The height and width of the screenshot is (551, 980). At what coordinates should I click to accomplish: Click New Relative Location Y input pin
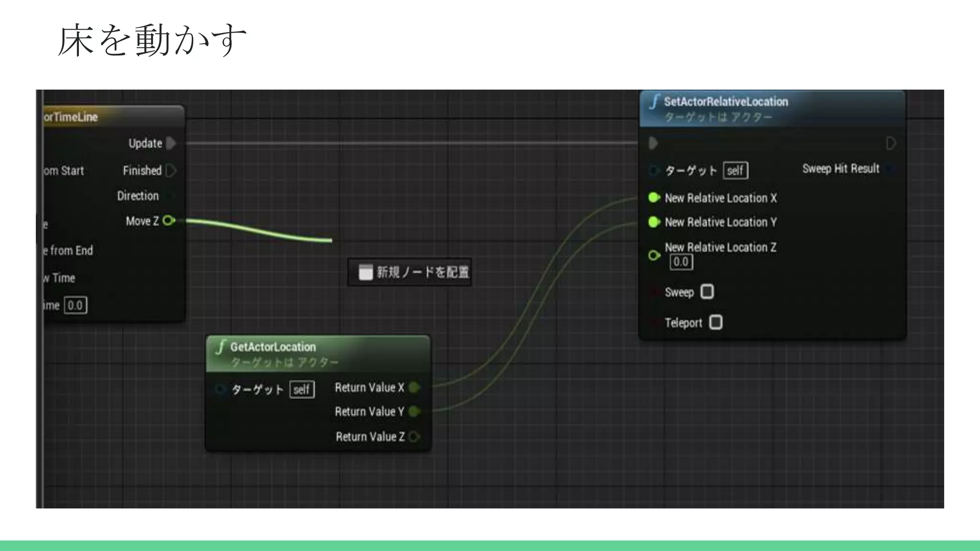point(654,222)
